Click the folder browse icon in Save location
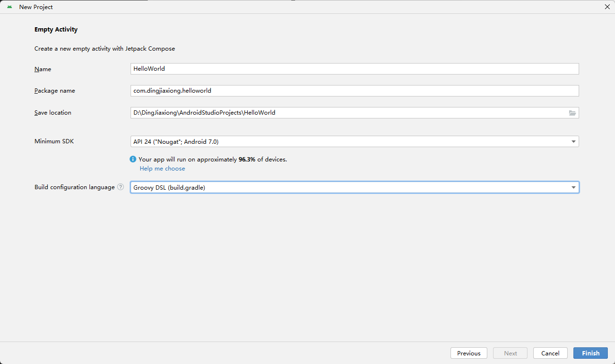Viewport: 615px width, 364px height. coord(572,113)
